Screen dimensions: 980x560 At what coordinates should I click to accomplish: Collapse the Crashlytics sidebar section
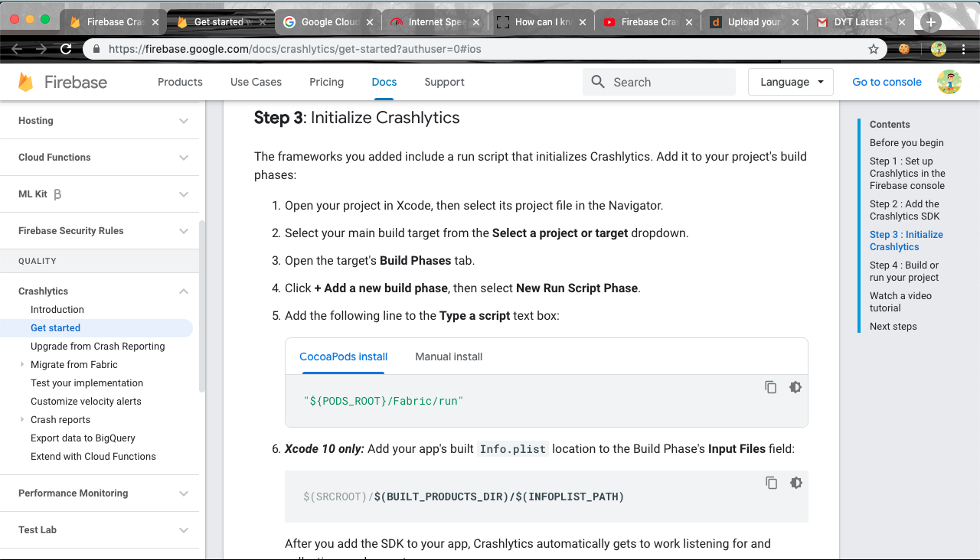coord(183,291)
